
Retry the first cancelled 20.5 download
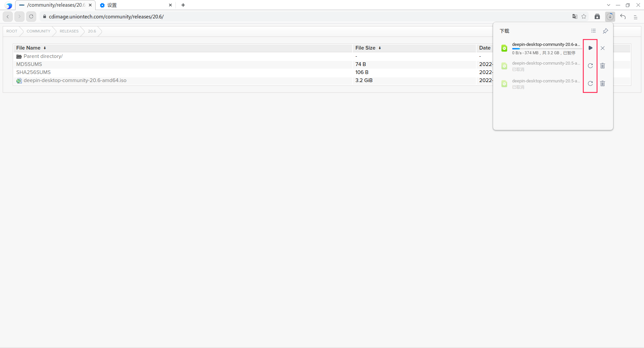pyautogui.click(x=590, y=66)
